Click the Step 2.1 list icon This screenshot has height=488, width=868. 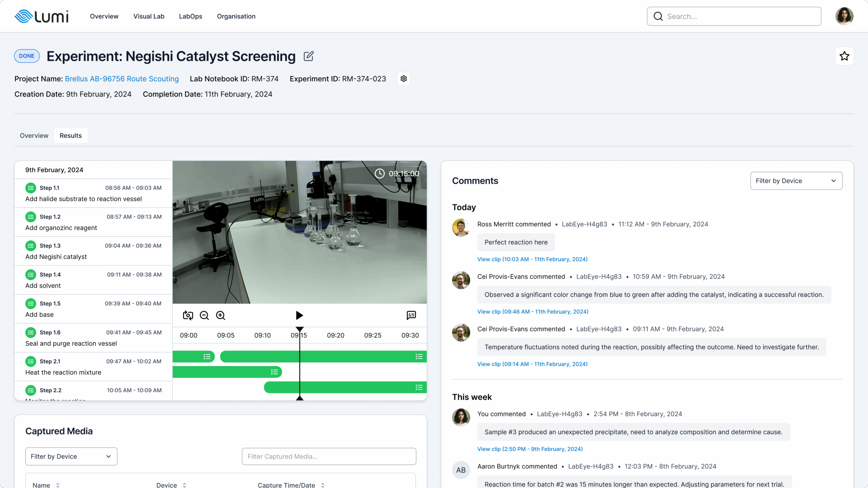pos(31,361)
